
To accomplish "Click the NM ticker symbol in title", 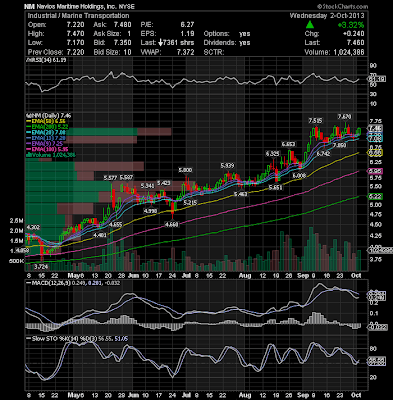I will coord(30,7).
